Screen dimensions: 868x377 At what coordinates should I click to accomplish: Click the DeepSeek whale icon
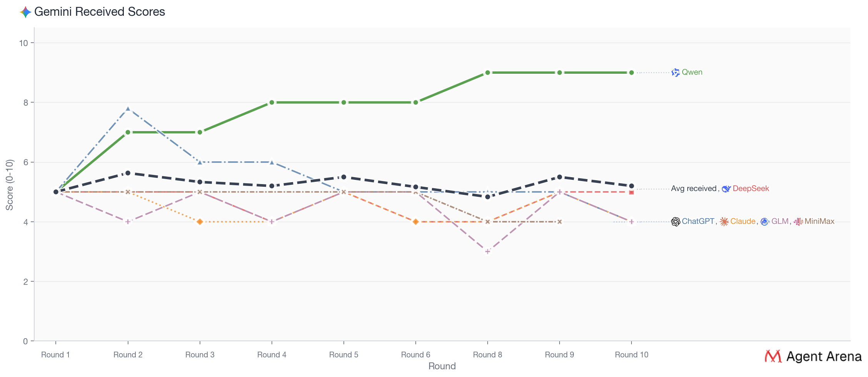pos(726,189)
